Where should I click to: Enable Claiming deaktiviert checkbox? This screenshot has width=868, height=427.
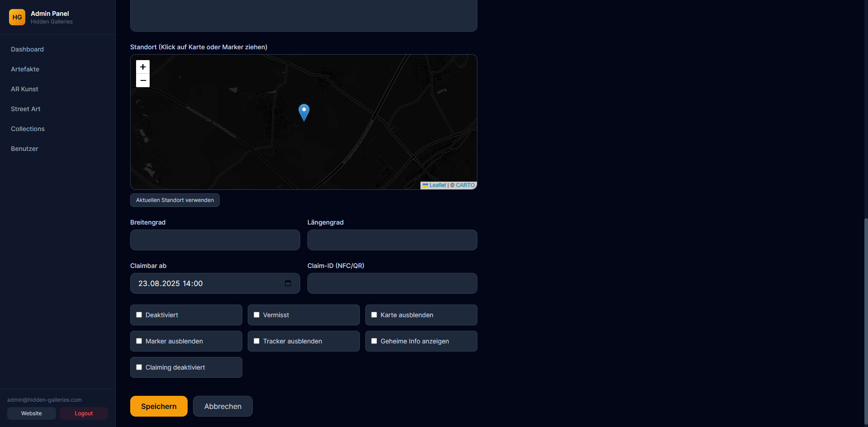(139, 367)
